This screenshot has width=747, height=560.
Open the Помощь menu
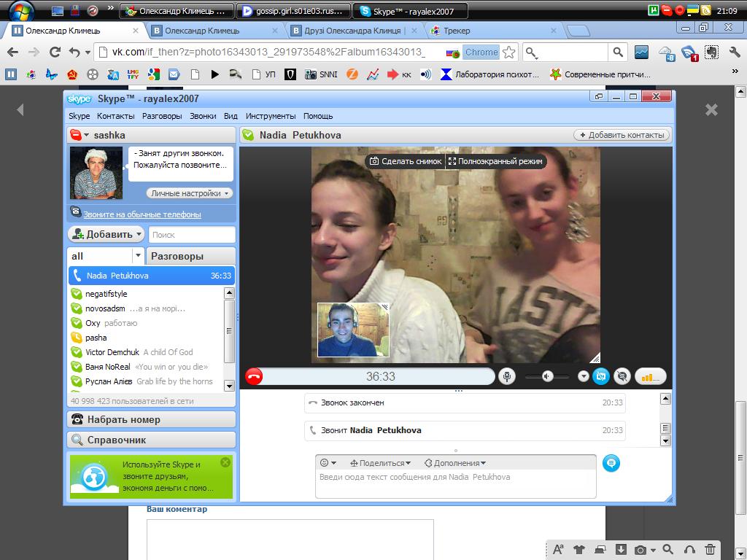point(318,116)
